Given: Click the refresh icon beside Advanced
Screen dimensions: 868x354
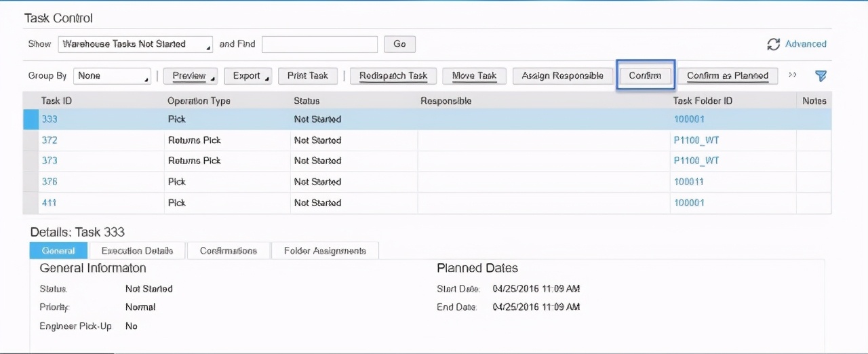Looking at the screenshot, I should click(x=773, y=44).
